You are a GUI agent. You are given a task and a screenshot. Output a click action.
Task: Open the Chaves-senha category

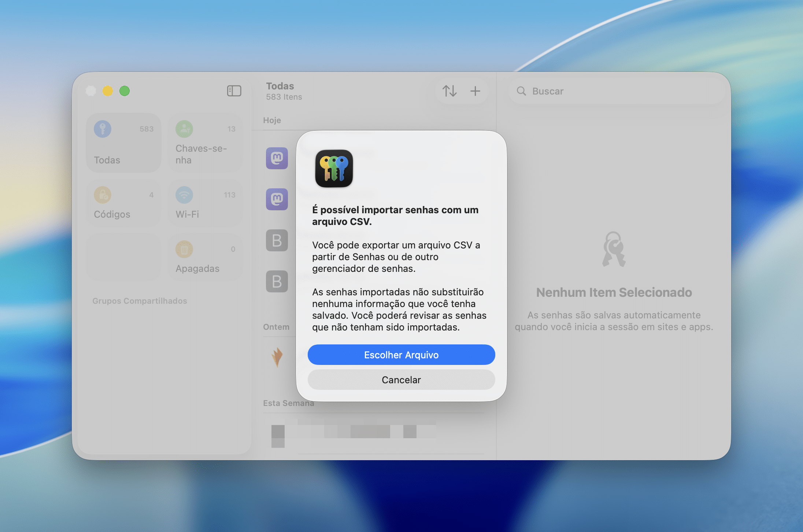point(205,143)
